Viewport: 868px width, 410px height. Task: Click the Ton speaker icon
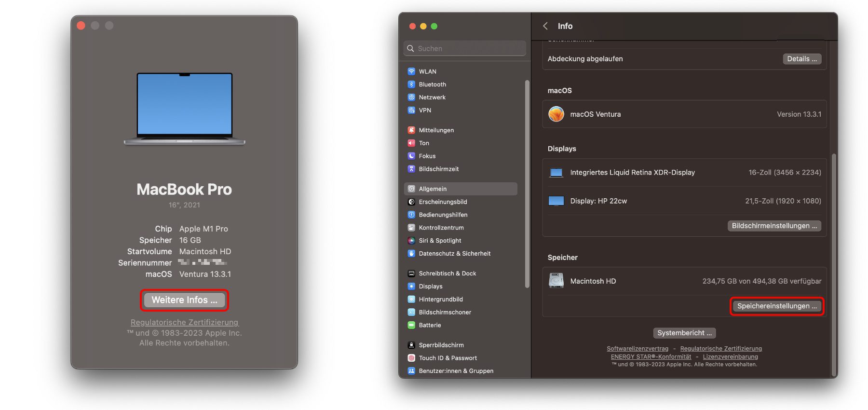(411, 143)
